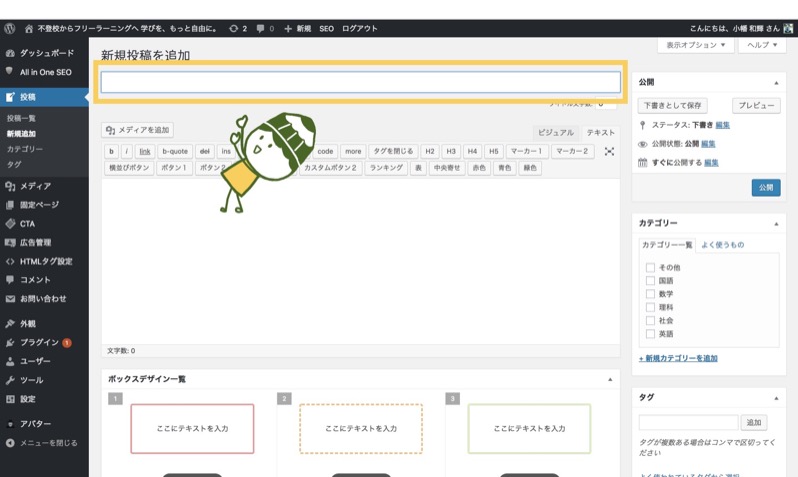Select green box design number 3
Image resolution: width=798 pixels, height=477 pixels.
pos(529,429)
